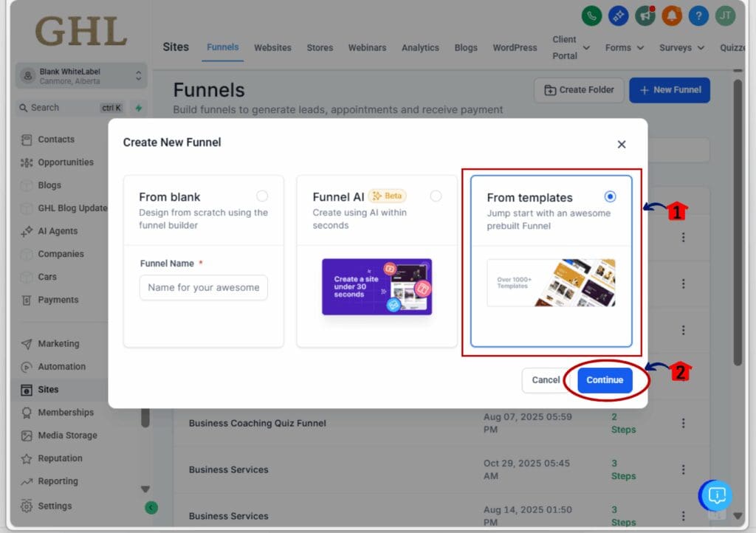Choose the From blank funnel option
The height and width of the screenshot is (533, 756).
[262, 197]
